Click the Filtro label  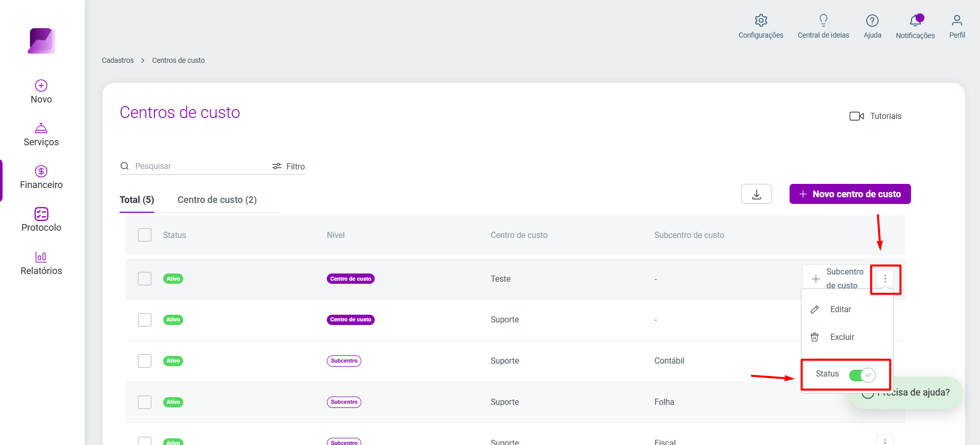(295, 166)
